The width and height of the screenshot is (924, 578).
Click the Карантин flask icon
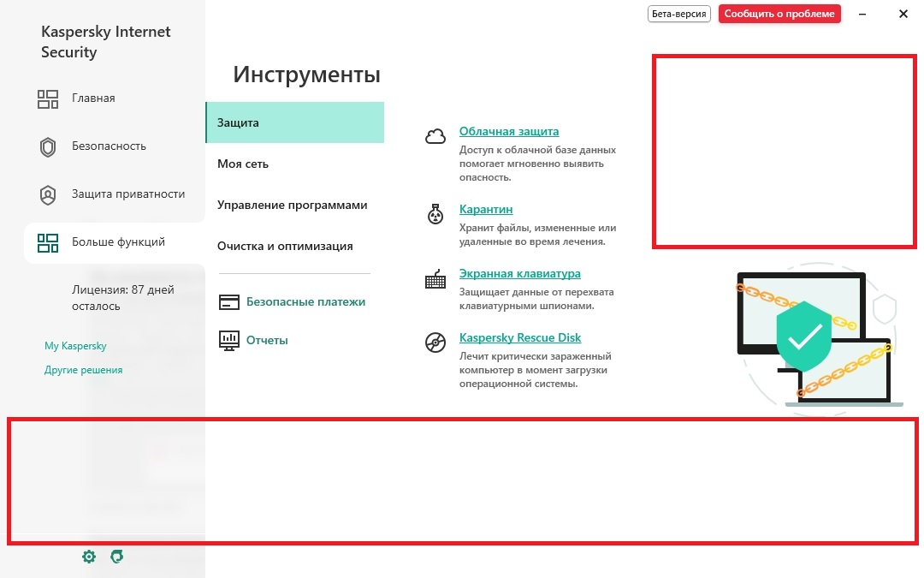[x=435, y=214]
